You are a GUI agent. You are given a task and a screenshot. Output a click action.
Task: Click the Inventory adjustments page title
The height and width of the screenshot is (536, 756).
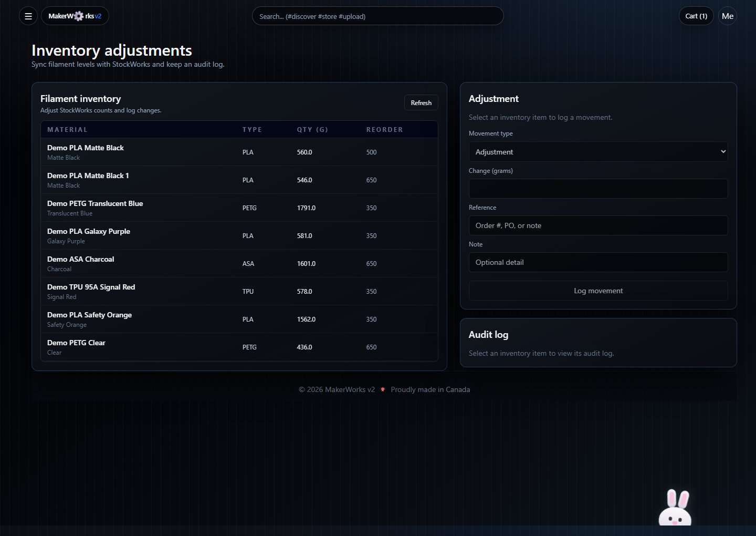[112, 50]
